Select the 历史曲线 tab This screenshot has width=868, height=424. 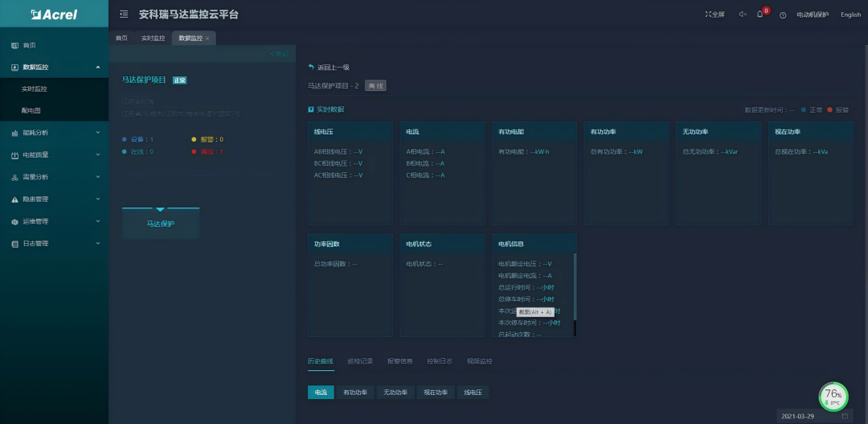tap(321, 361)
